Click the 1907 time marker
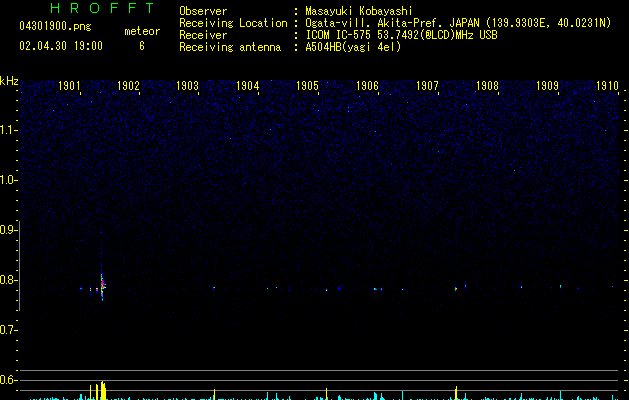 pos(427,85)
